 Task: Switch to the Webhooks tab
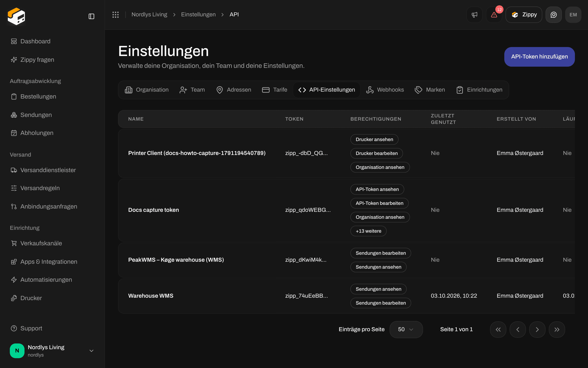tap(385, 90)
